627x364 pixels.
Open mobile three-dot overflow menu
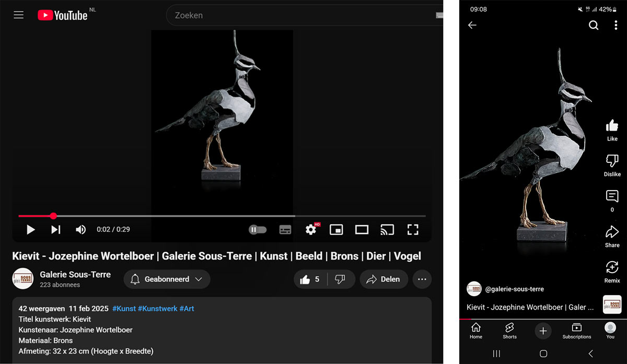point(616,25)
